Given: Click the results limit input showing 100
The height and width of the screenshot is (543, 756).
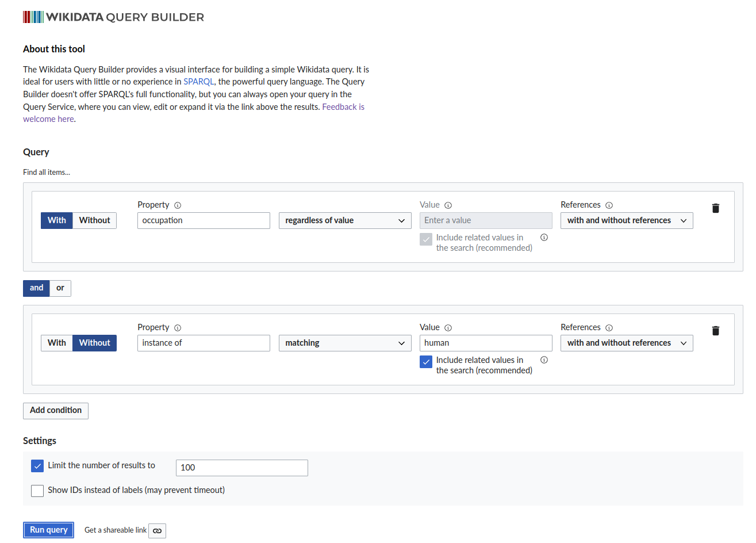Looking at the screenshot, I should click(x=241, y=468).
